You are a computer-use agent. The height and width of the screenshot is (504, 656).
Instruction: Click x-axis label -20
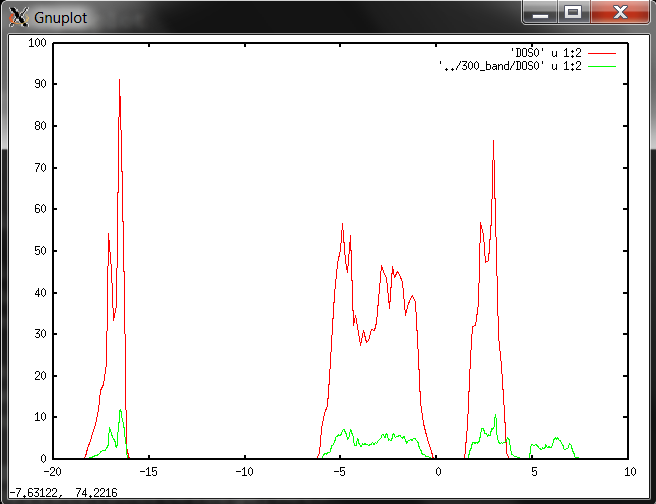click(53, 472)
